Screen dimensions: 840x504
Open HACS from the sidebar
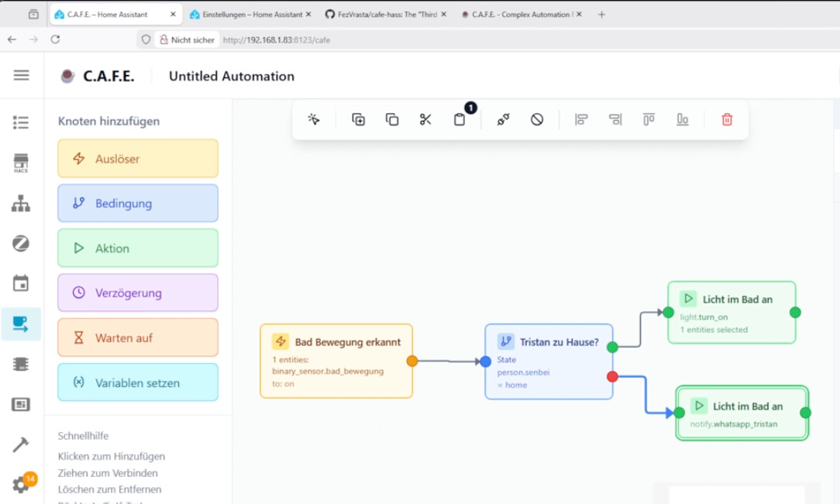pos(21,163)
